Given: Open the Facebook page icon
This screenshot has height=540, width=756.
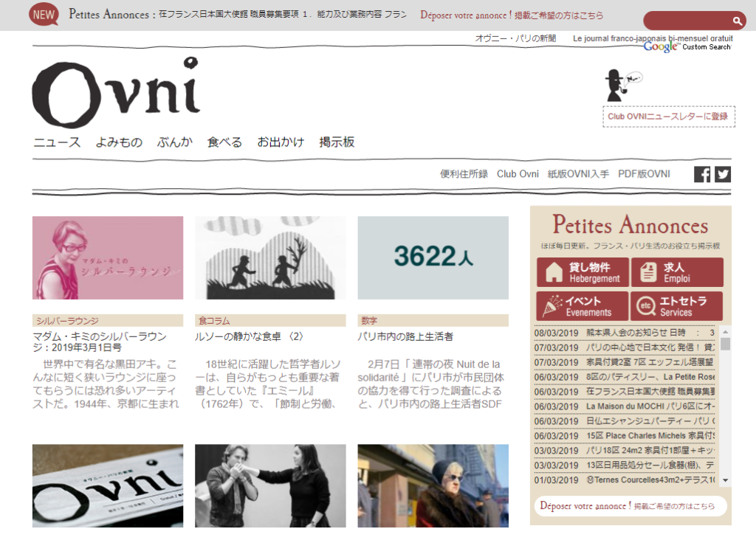Looking at the screenshot, I should (x=702, y=174).
